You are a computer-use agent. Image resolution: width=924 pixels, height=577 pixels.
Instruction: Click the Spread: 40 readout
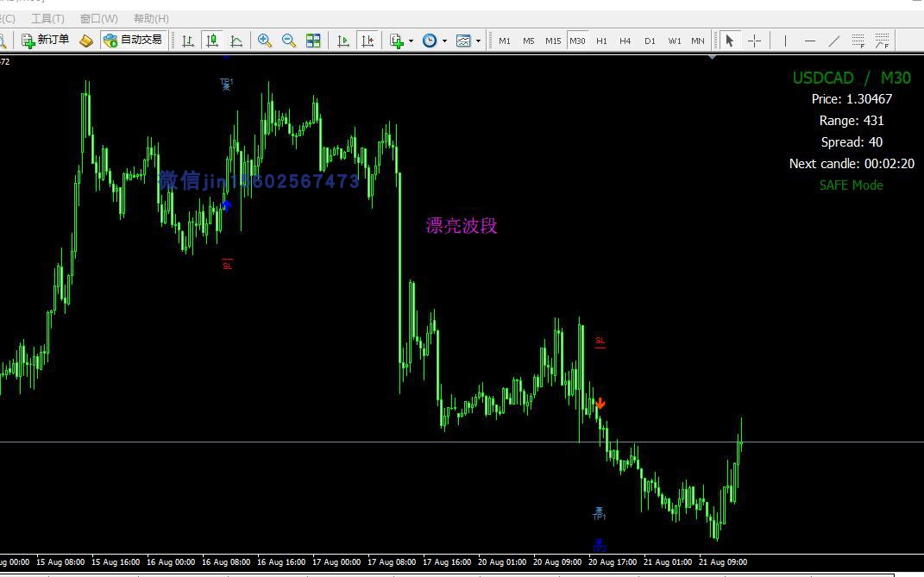pyautogui.click(x=852, y=142)
